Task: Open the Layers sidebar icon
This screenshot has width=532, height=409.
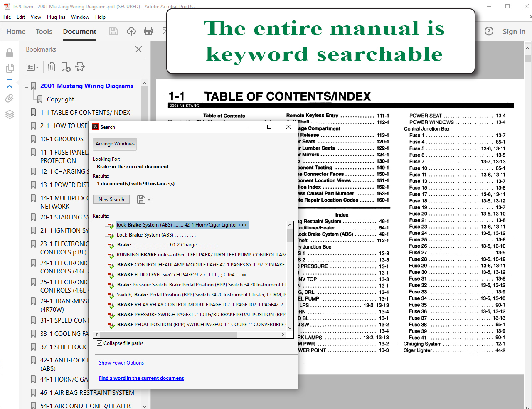Action: pyautogui.click(x=10, y=114)
